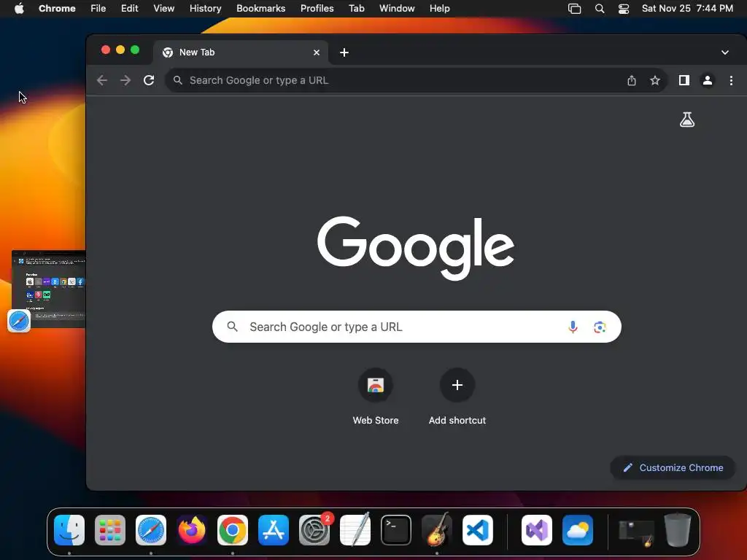Open Visual Studio Code from the Dock
This screenshot has width=747, height=560.
click(x=477, y=530)
